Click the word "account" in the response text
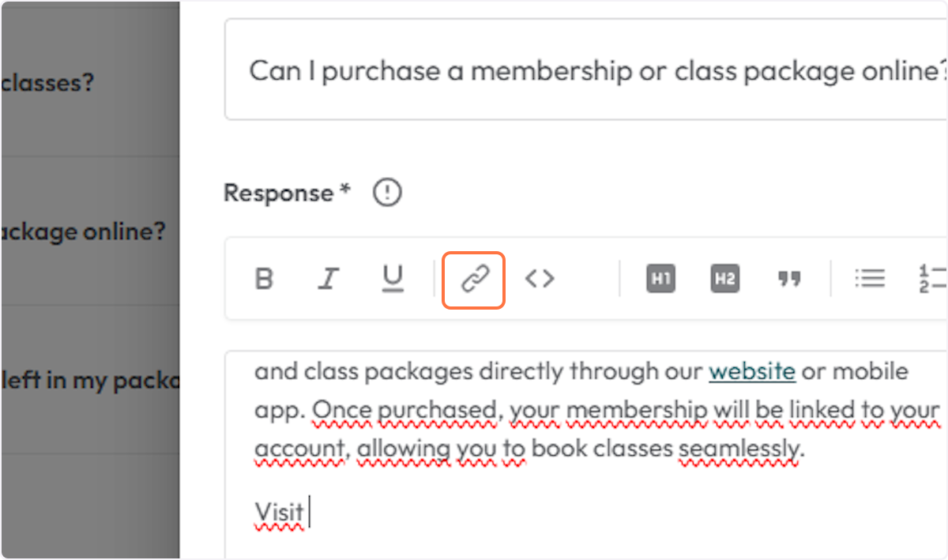948x560 pixels. pyautogui.click(x=299, y=449)
